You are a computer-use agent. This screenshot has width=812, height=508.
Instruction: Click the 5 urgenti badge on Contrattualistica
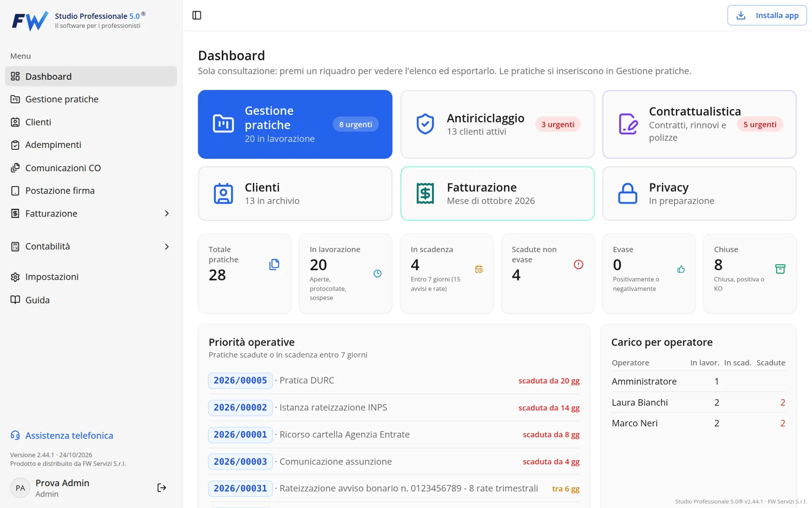click(760, 124)
